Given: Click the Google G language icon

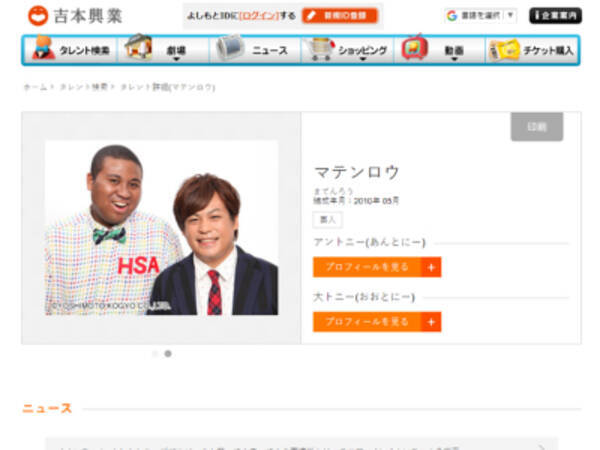Looking at the screenshot, I should point(452,16).
